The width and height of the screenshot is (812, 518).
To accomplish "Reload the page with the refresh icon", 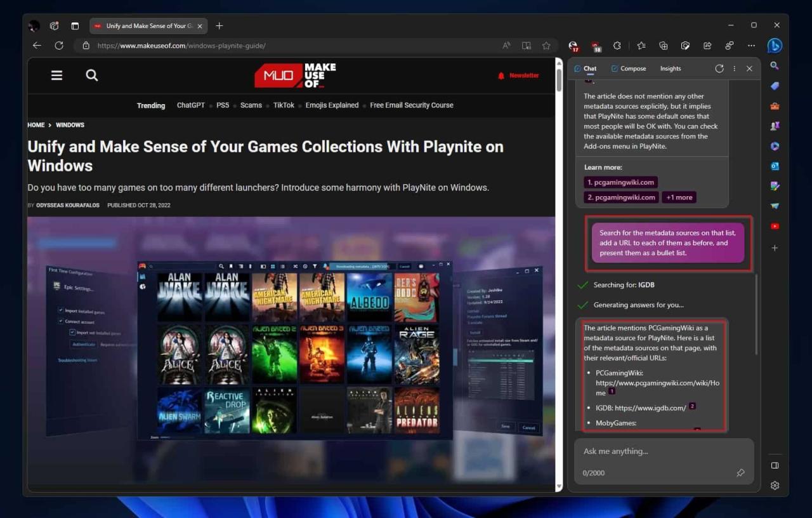I will (x=59, y=46).
